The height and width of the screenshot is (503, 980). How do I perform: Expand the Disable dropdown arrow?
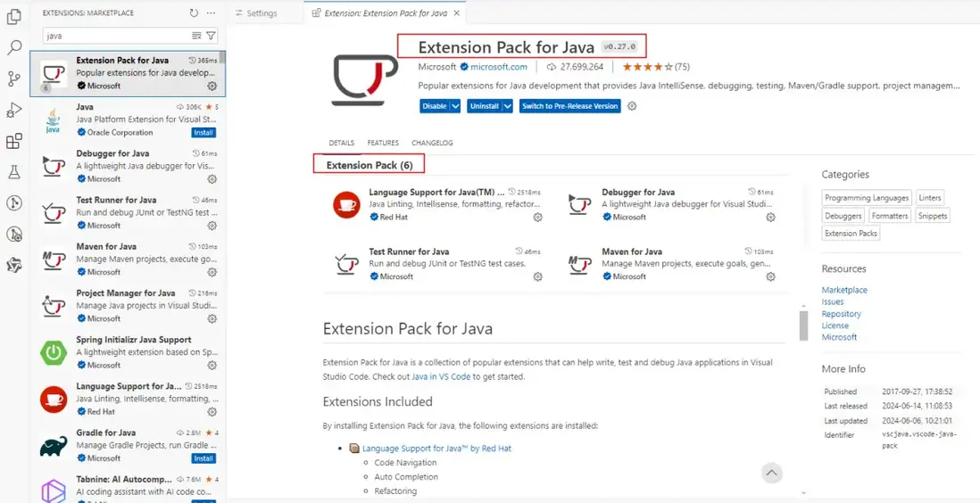point(455,106)
